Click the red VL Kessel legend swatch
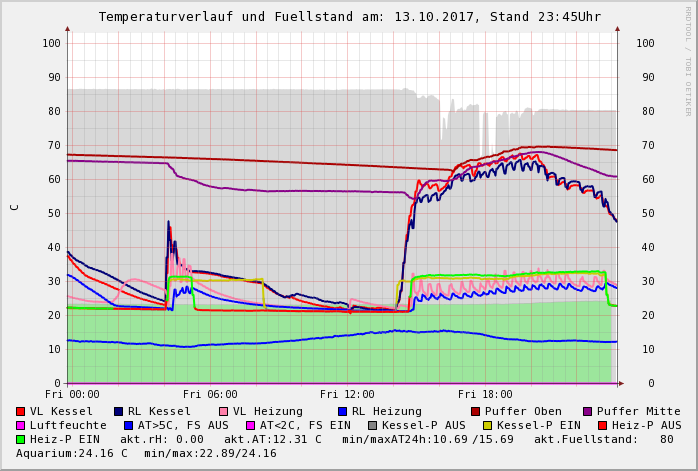This screenshot has height=471, width=698. 20,411
